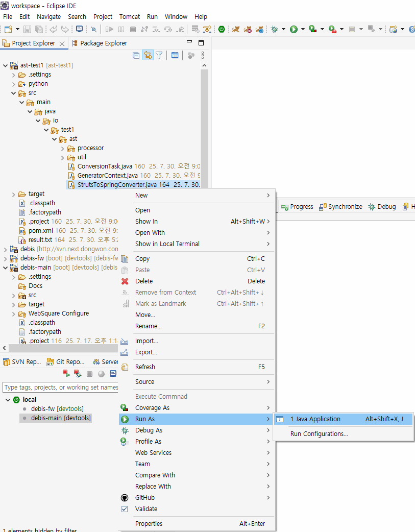Select debis-fw [devtools] in Boot Dashboard

point(57,409)
